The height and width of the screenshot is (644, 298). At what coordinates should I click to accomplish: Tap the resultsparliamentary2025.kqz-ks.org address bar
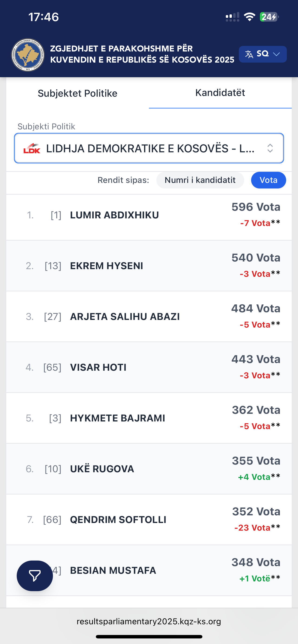[149, 621]
